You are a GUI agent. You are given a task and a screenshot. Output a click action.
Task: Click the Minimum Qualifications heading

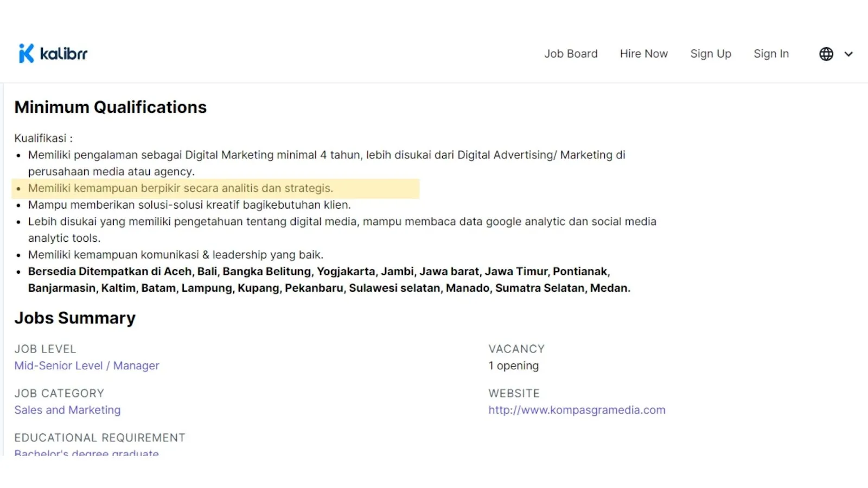tap(110, 107)
